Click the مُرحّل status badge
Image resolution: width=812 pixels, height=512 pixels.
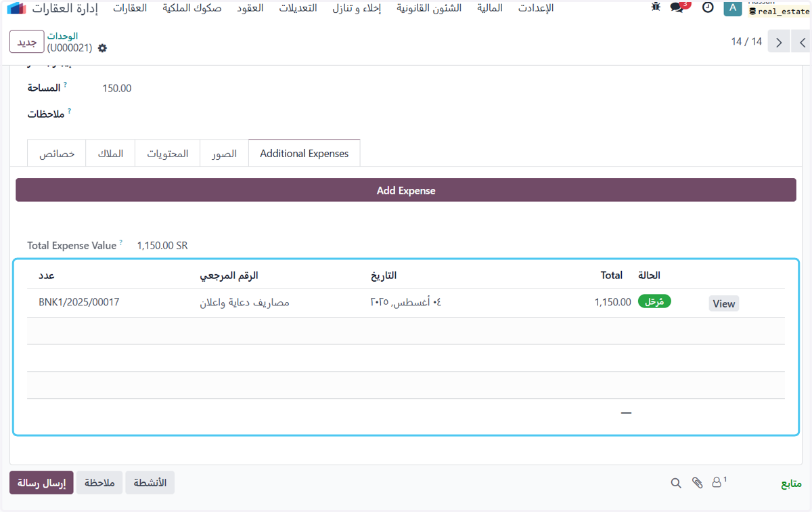click(654, 301)
